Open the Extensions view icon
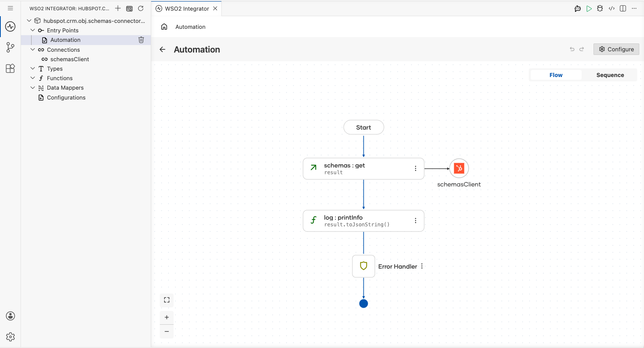This screenshot has width=644, height=348. pos(10,68)
